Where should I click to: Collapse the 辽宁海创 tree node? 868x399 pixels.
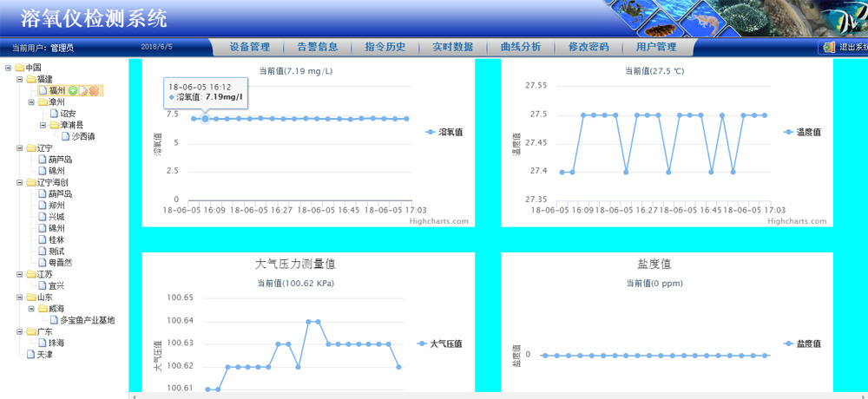tap(19, 182)
